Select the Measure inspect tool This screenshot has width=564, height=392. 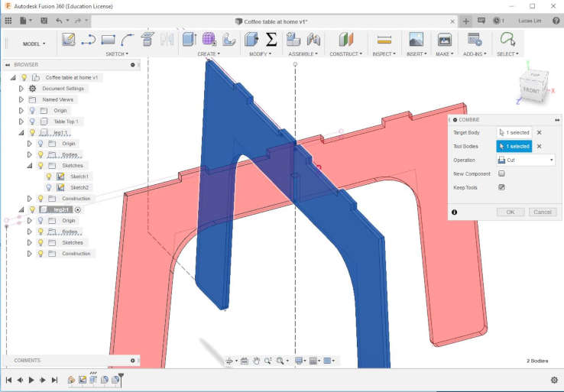coord(384,40)
